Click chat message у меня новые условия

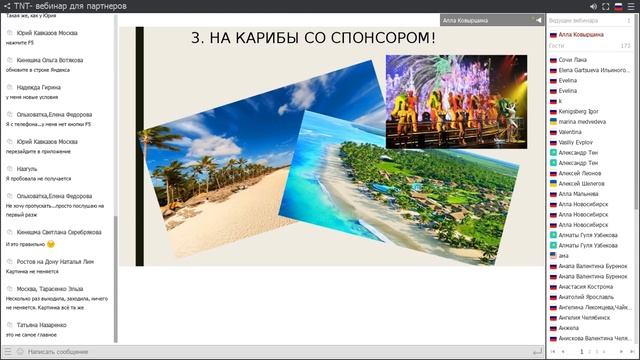[x=32, y=97]
